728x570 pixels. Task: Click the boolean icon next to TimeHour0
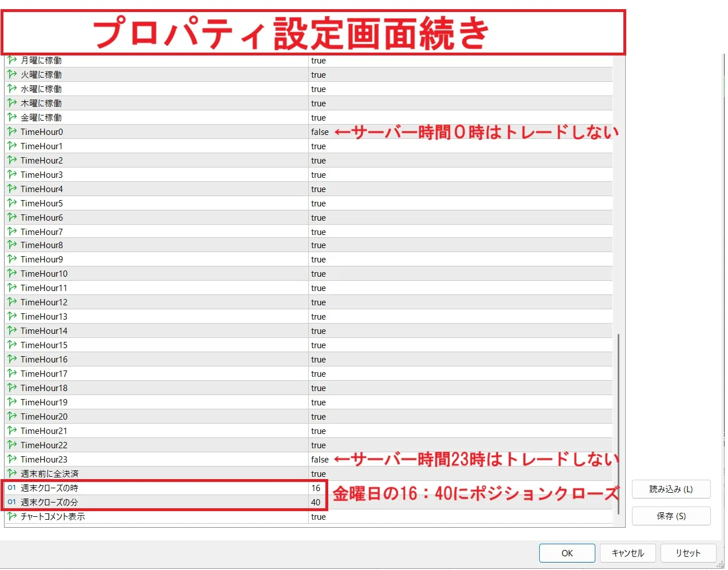pyautogui.click(x=12, y=131)
